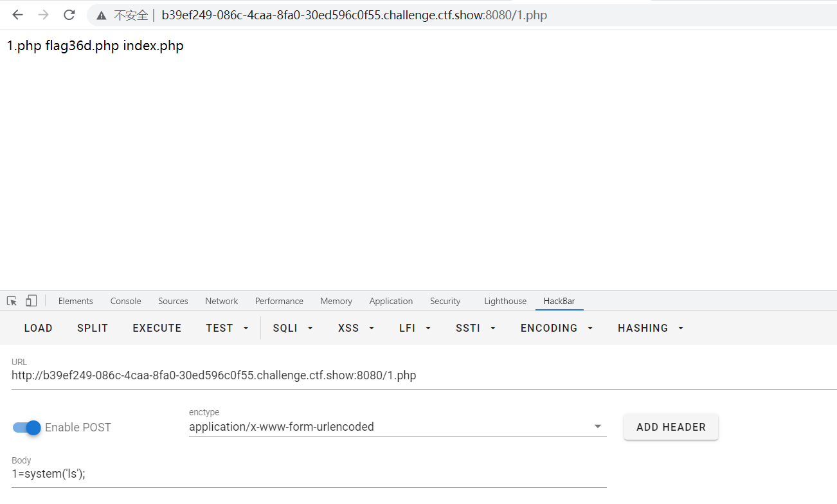This screenshot has width=837, height=504.
Task: Click the browser forward arrow
Action: [x=43, y=15]
